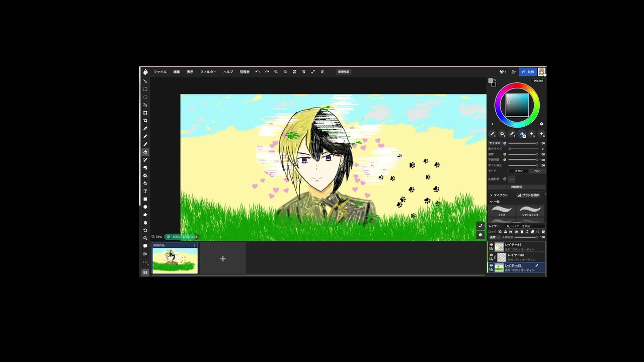Select the transform tool

(145, 113)
